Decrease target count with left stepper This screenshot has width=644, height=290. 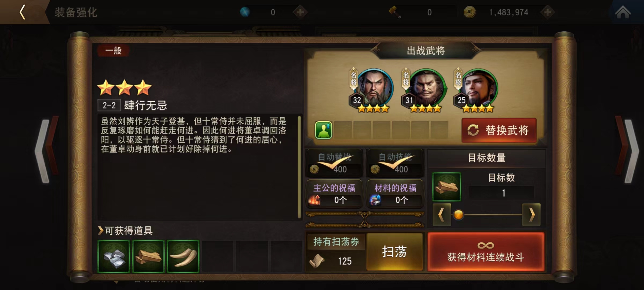click(x=442, y=215)
